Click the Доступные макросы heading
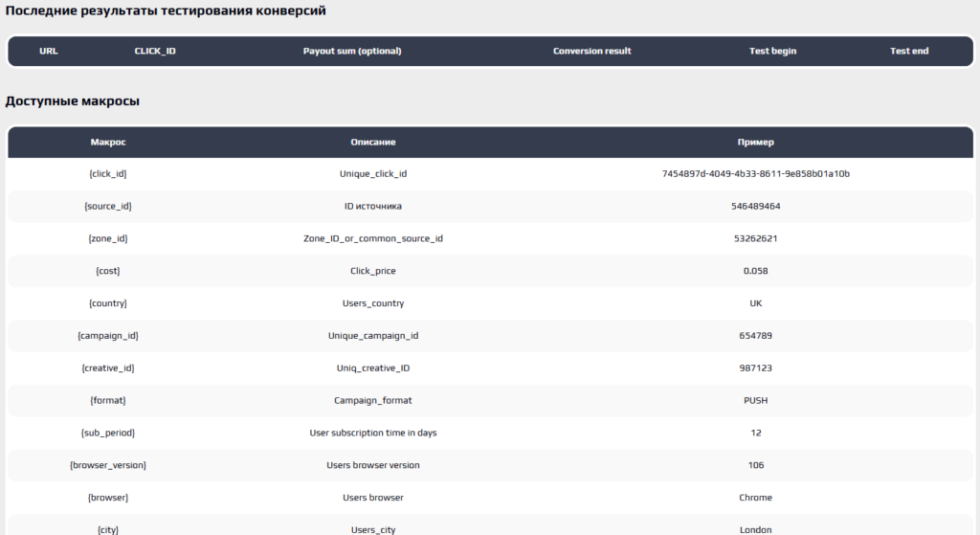The width and height of the screenshot is (980, 535). [73, 101]
